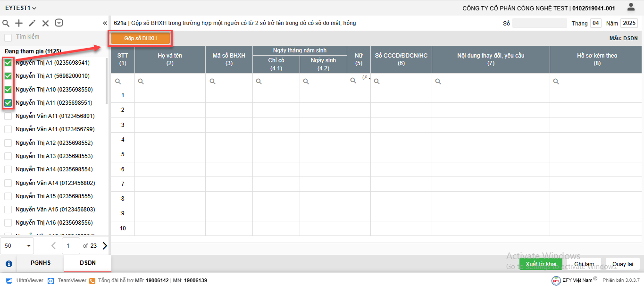
Task: Open UltraViewer remote support icon
Action: coord(9,280)
